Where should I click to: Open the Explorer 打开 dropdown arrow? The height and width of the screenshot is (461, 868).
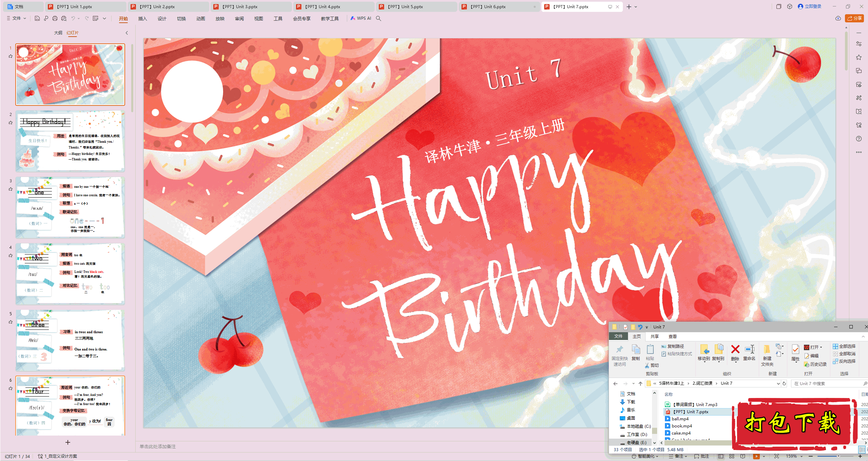821,347
